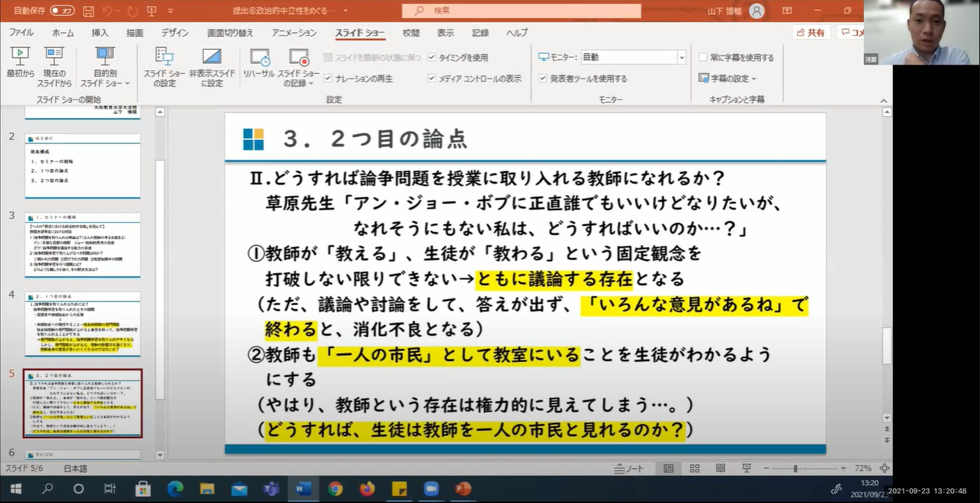This screenshot has height=503, width=980.
Task: Adjust the zoom slider handle
Action: pyautogui.click(x=795, y=469)
